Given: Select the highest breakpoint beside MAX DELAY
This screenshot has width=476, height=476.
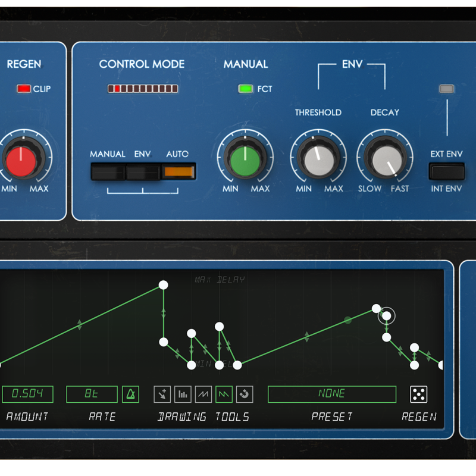Looking at the screenshot, I should (163, 285).
